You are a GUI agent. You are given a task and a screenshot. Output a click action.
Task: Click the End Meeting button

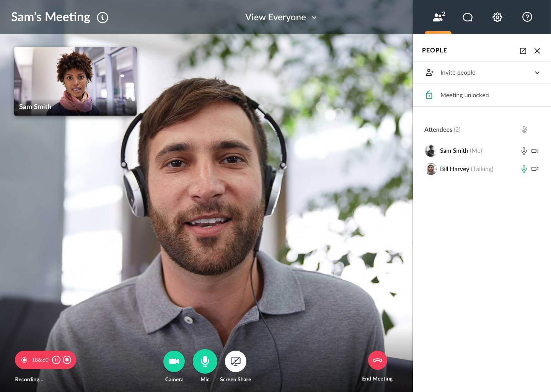377,360
